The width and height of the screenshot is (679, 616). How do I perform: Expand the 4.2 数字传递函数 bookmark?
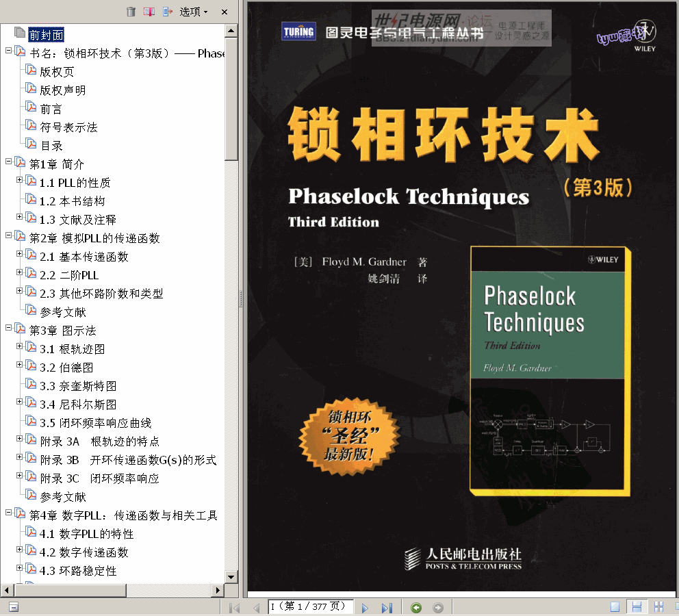click(19, 550)
